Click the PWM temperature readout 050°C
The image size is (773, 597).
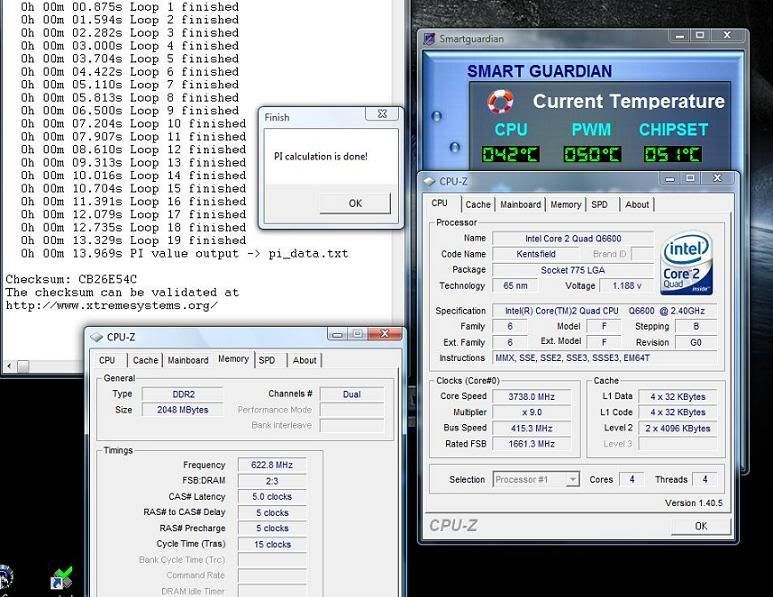coord(592,154)
